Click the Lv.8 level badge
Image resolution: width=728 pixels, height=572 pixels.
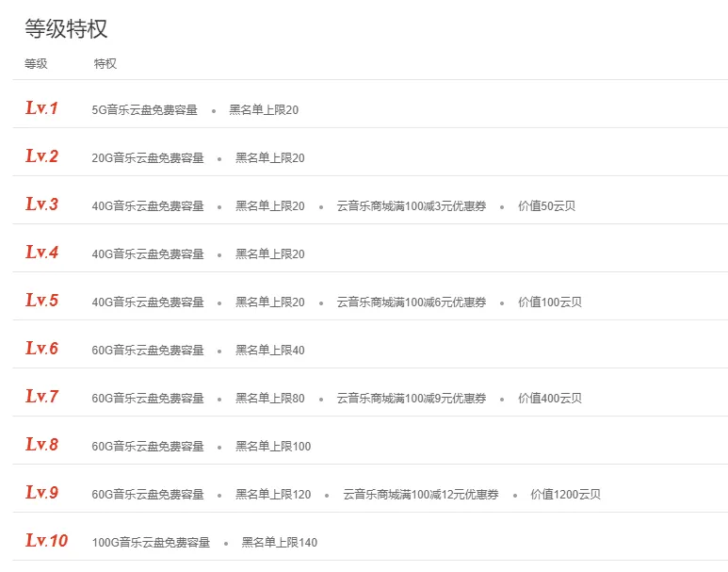coord(41,444)
